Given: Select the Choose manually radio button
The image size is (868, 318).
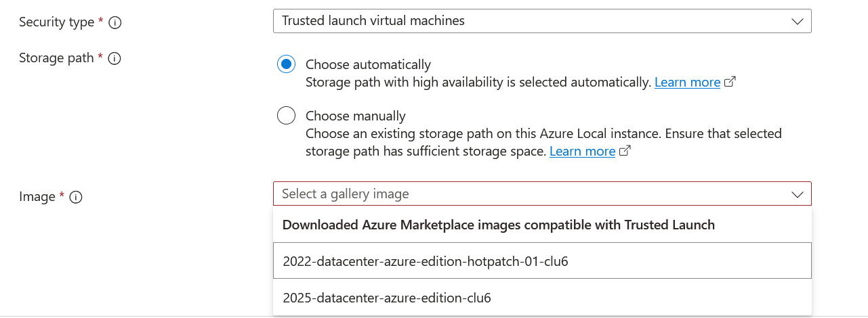Looking at the screenshot, I should pyautogui.click(x=287, y=116).
